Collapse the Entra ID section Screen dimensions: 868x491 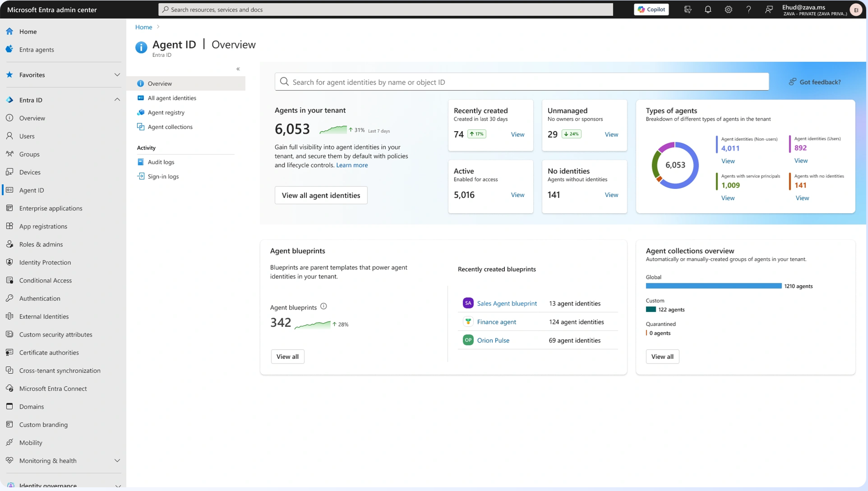coord(117,100)
